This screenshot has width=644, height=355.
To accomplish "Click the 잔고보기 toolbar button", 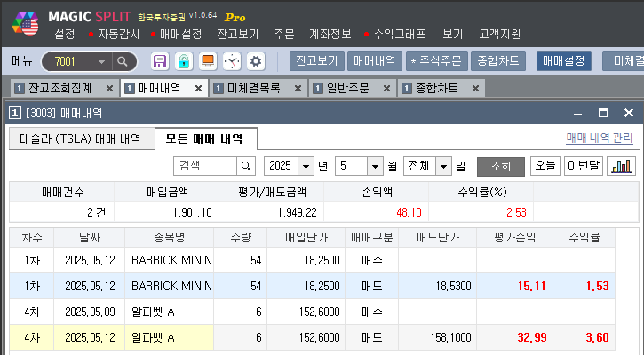I will point(316,61).
